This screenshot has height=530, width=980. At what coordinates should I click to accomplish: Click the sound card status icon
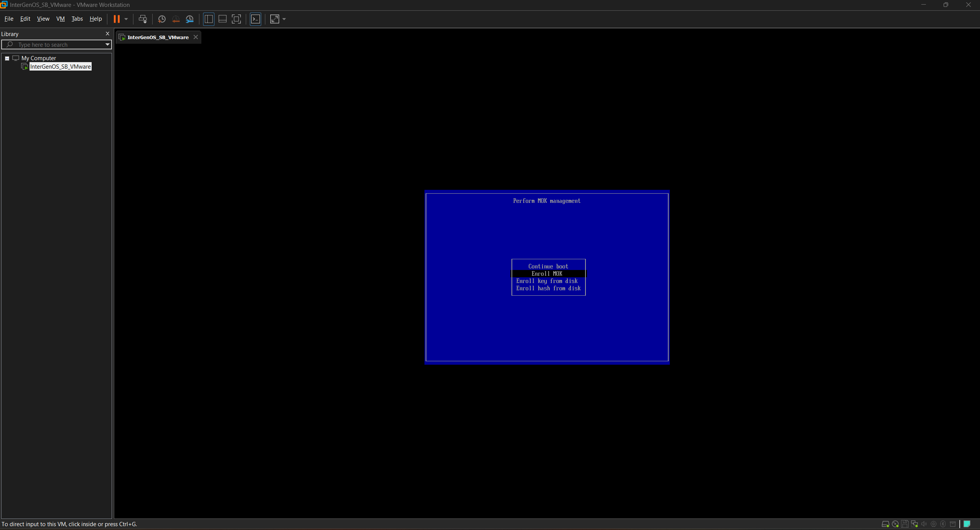tap(924, 524)
